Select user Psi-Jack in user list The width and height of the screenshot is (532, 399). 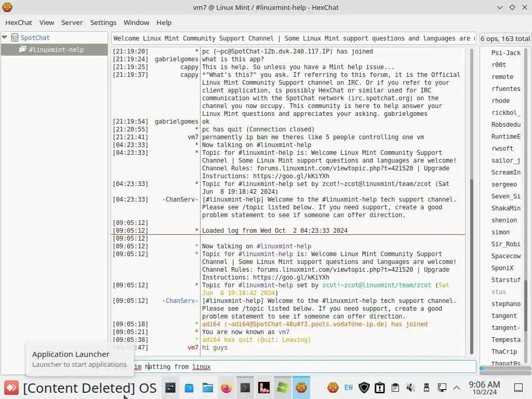point(506,53)
